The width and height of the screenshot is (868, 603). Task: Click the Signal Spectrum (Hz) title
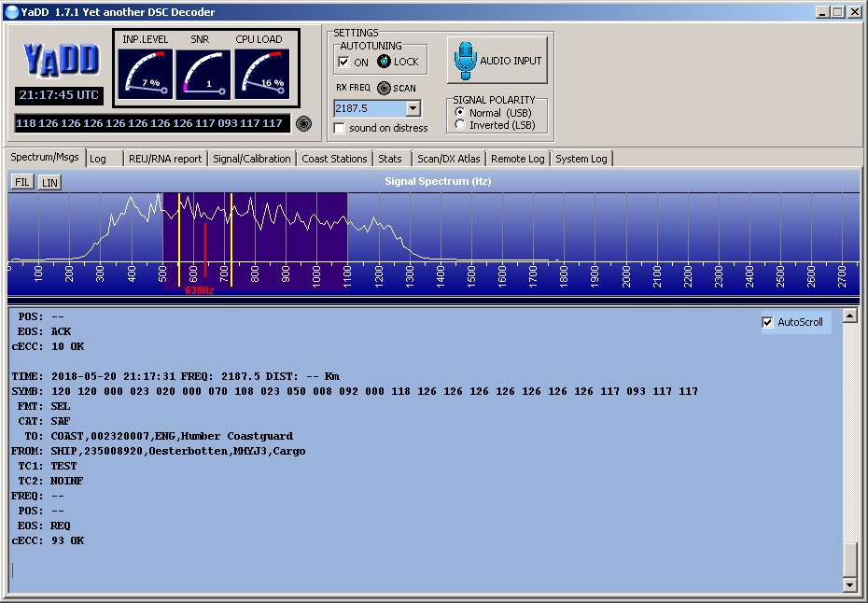pos(438,182)
